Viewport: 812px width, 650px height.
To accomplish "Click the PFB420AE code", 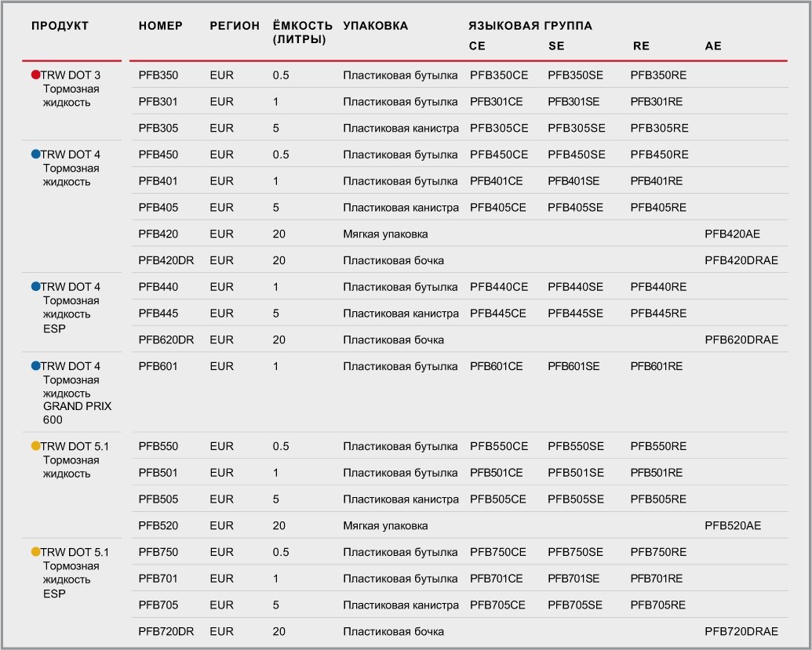I will click(x=732, y=234).
